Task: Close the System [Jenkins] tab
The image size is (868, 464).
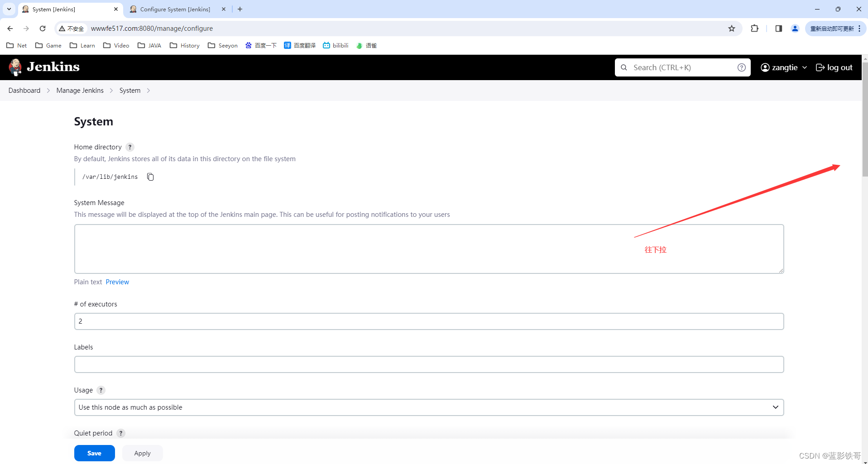Action: point(116,9)
